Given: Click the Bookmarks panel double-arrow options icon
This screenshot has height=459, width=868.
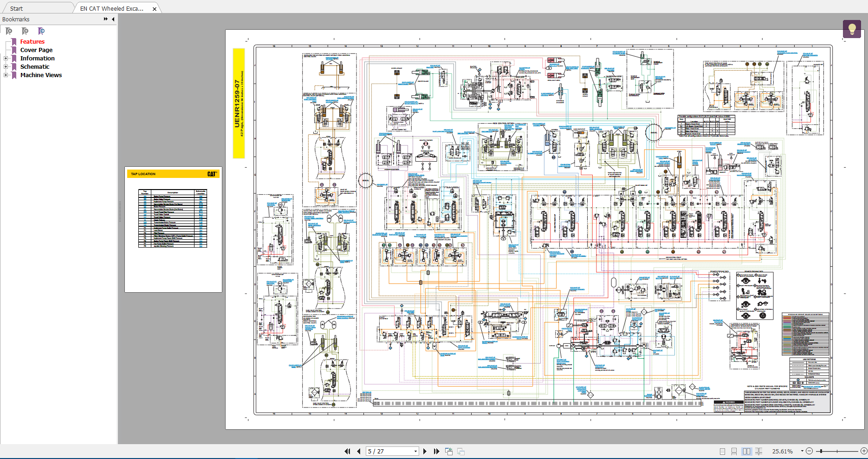Looking at the screenshot, I should click(x=106, y=19).
